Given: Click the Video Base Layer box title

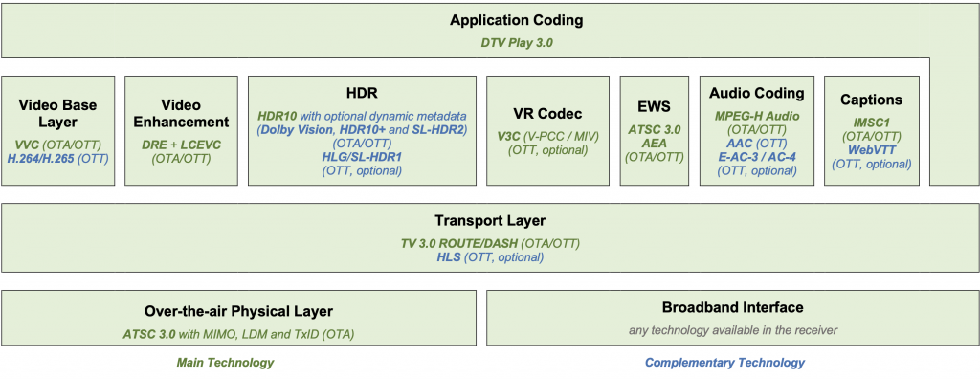Looking at the screenshot, I should pos(57,113).
